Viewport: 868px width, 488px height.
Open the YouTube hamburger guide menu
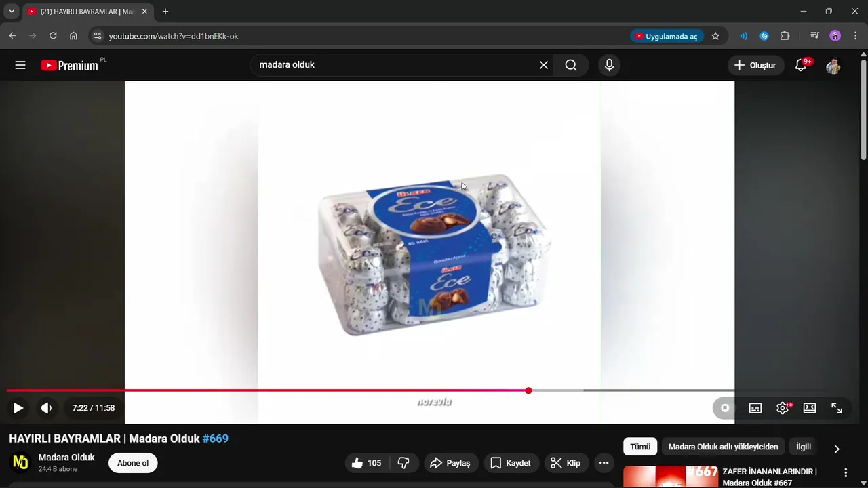point(20,65)
